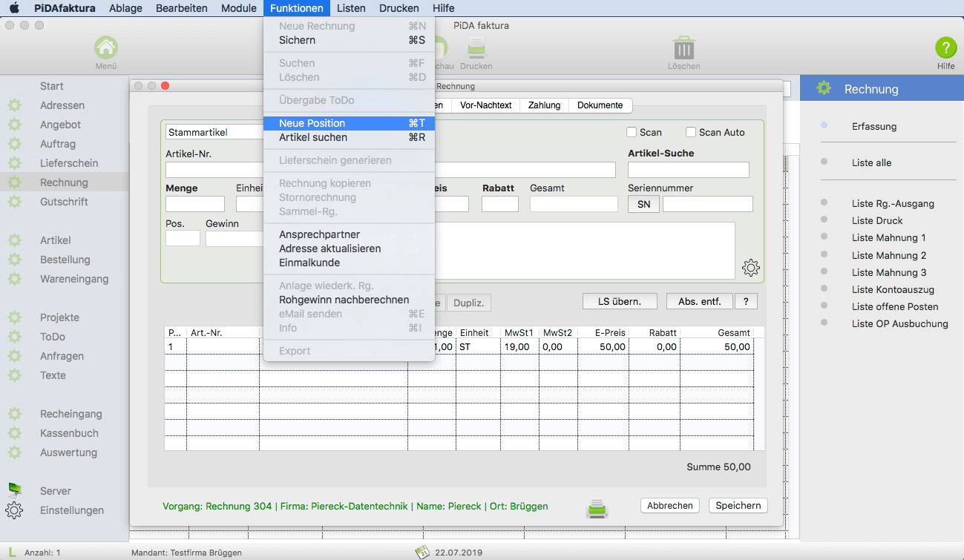Choose Neue Position in Funktionen menu
Image resolution: width=964 pixels, height=560 pixels.
pyautogui.click(x=349, y=123)
